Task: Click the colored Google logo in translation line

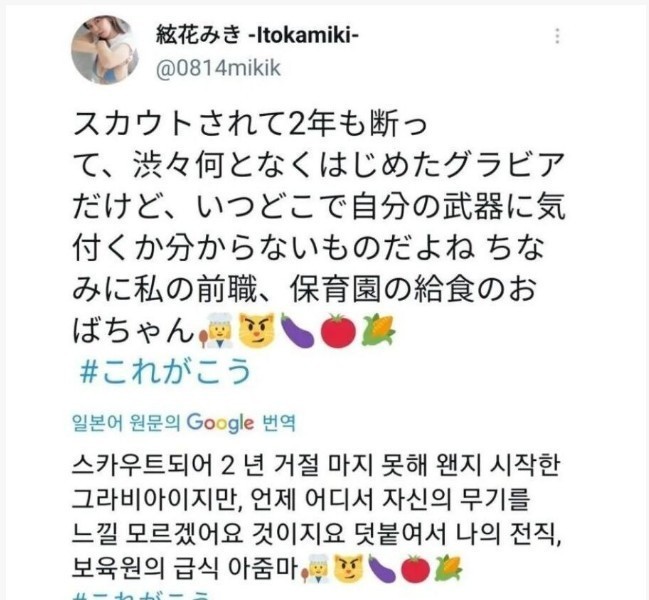Action: (220, 423)
